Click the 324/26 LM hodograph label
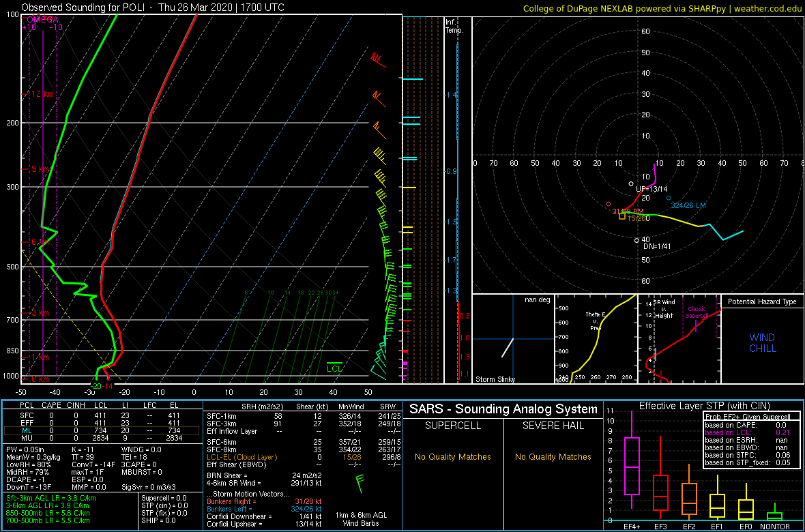 (688, 205)
